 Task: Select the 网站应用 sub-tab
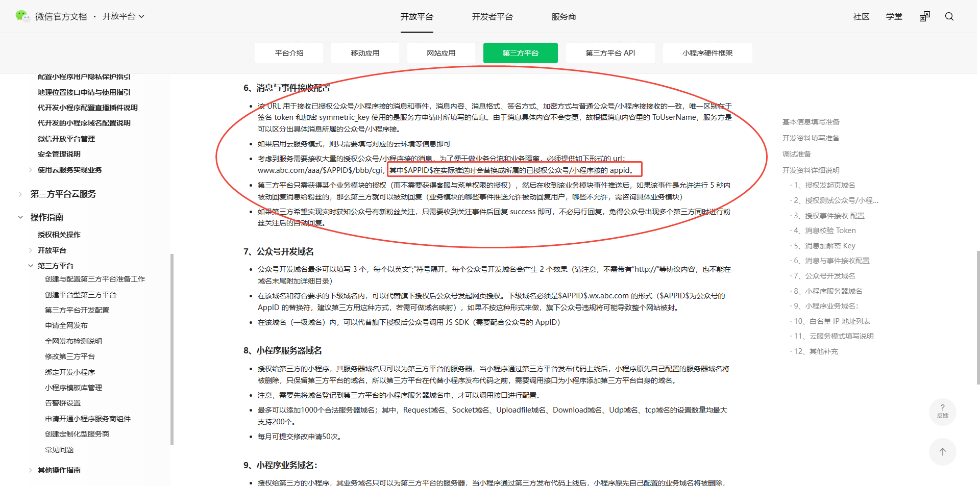[x=441, y=53]
